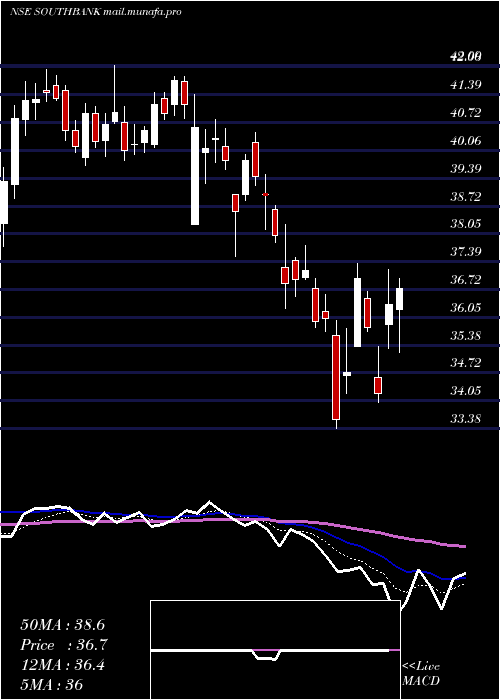Click the 38.05 price axis label
Viewport: 500px width, 700px height.
(465, 224)
